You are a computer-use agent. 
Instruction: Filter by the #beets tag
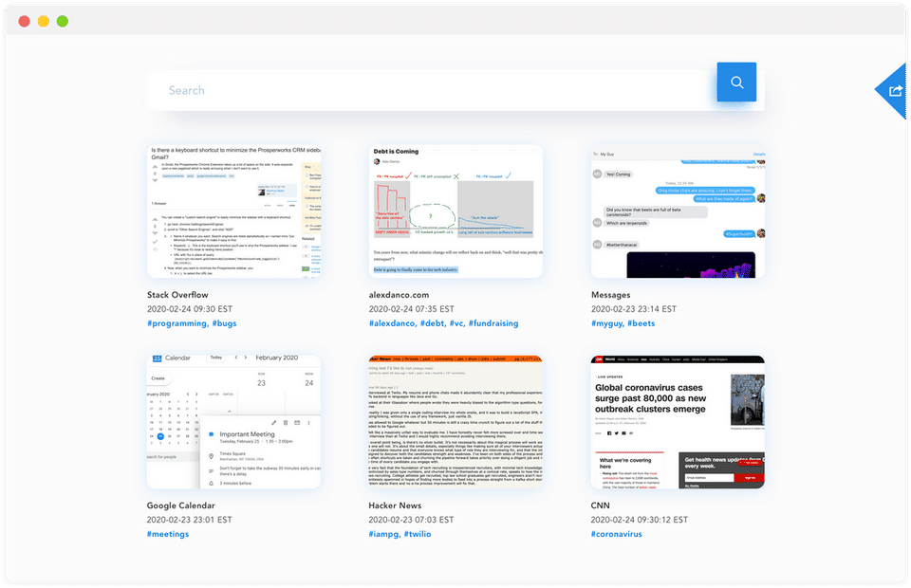coord(641,323)
